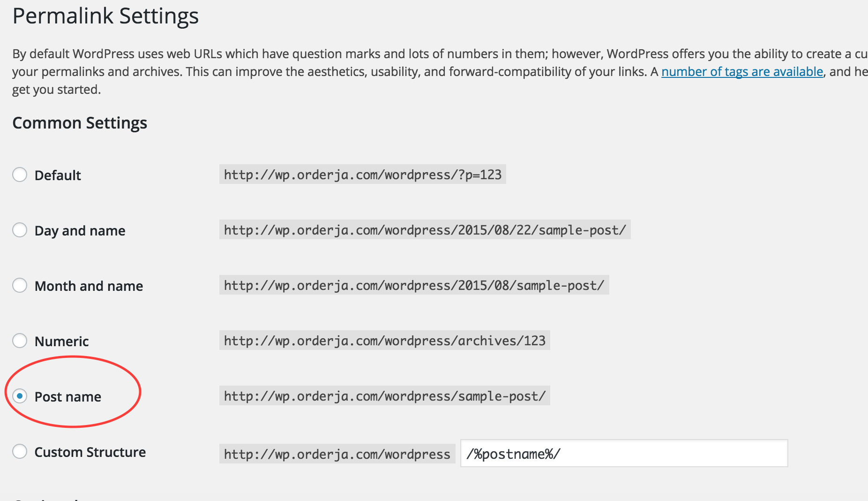Viewport: 868px width, 501px height.
Task: Enable the Custom Structure radio button
Action: coord(20,452)
